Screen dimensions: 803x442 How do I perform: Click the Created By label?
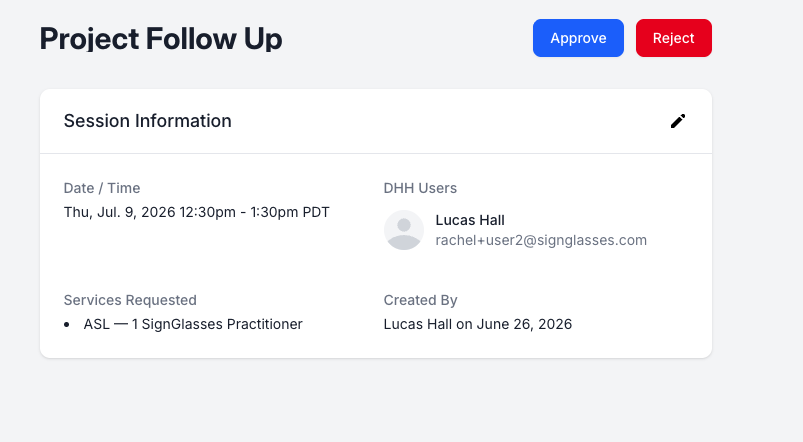pyautogui.click(x=420, y=300)
